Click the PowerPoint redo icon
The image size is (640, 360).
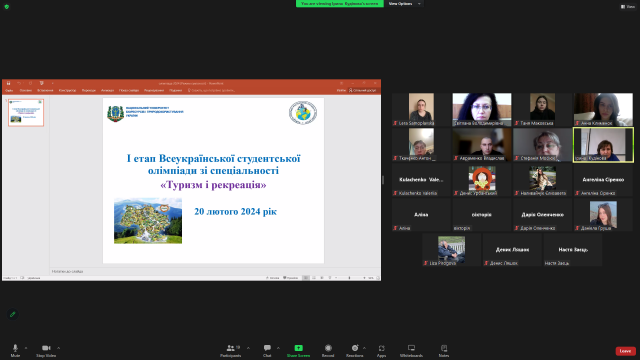[x=30, y=83]
